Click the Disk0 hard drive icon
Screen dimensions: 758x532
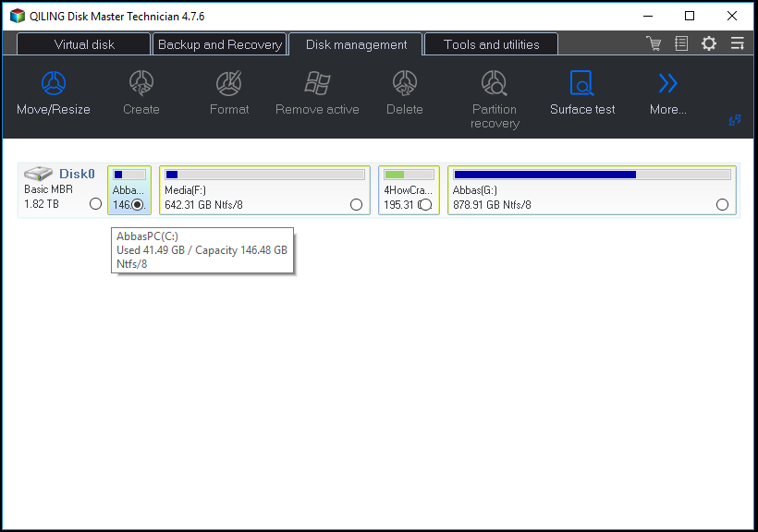pyautogui.click(x=38, y=173)
